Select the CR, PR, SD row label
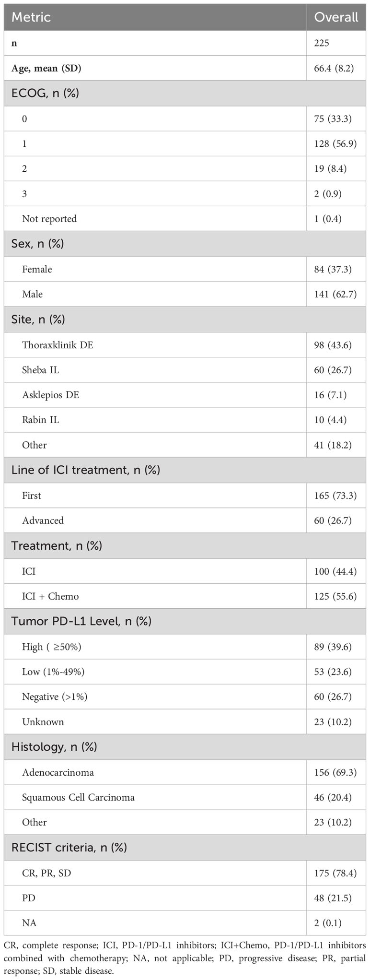The width and height of the screenshot is (370, 980). (46, 873)
